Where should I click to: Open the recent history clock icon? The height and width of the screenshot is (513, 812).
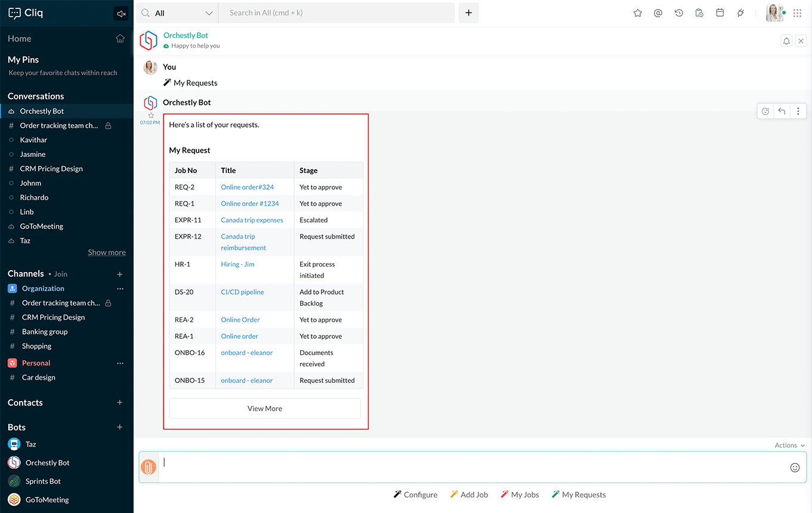[x=679, y=13]
